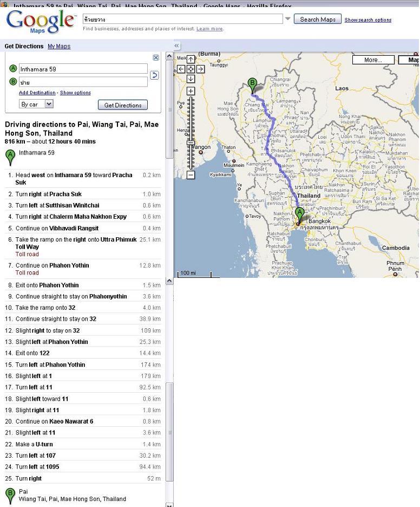Select step 24 Turn left at 1095
420x507 pixels.
tap(83, 467)
